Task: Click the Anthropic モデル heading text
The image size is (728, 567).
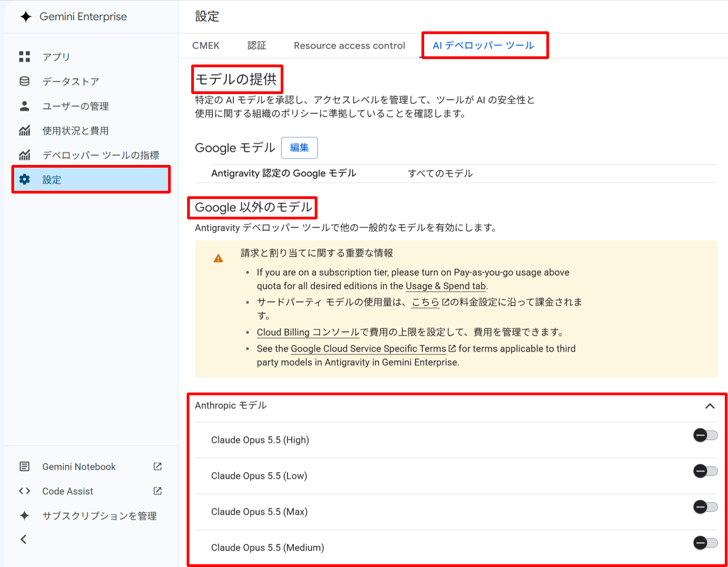Action: pyautogui.click(x=231, y=405)
